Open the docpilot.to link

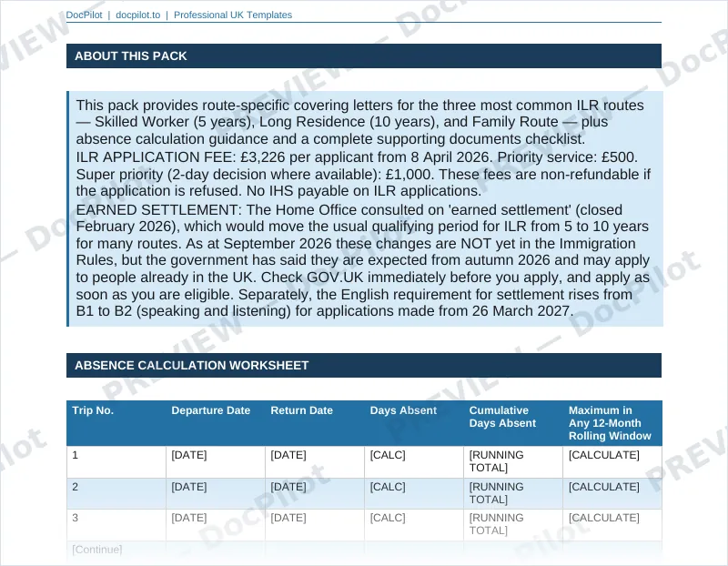point(138,15)
